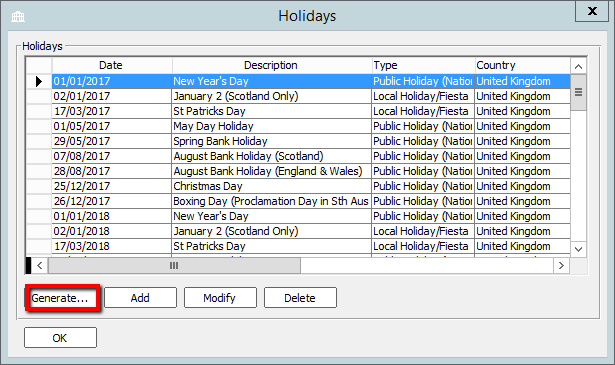Select the 17/03/2017 date cell
The height and width of the screenshot is (365, 615).
pyautogui.click(x=112, y=111)
